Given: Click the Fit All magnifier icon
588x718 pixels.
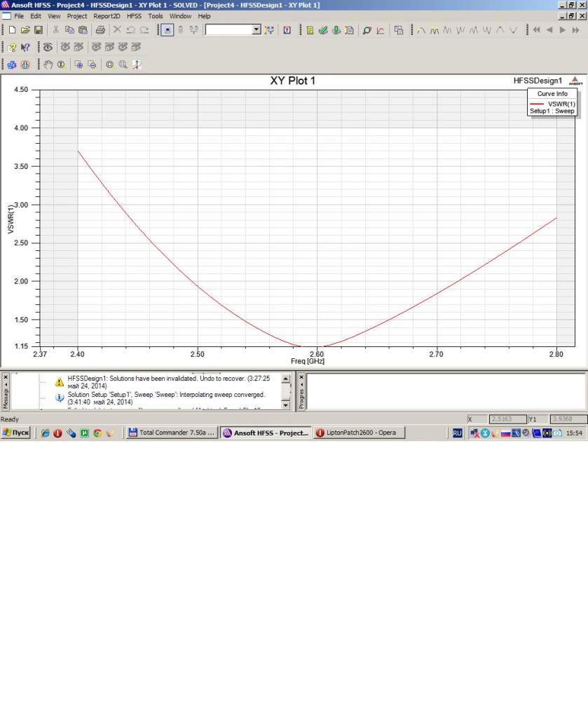Looking at the screenshot, I should [110, 65].
